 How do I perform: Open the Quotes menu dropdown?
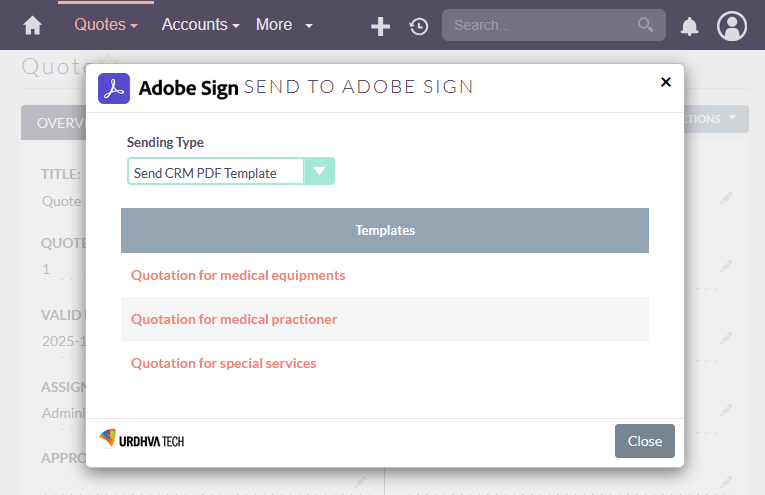click(x=106, y=25)
